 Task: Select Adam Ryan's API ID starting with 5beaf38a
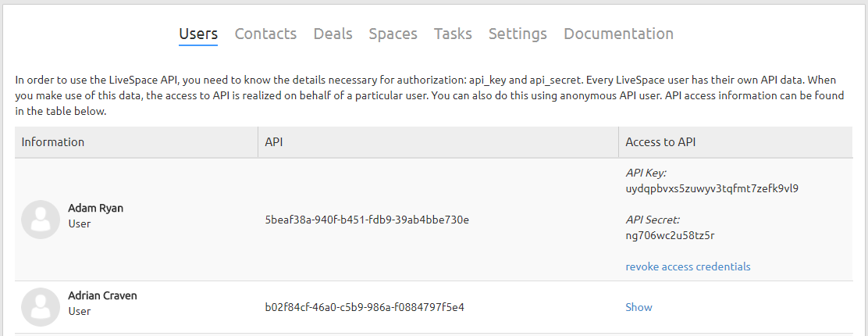[367, 220]
